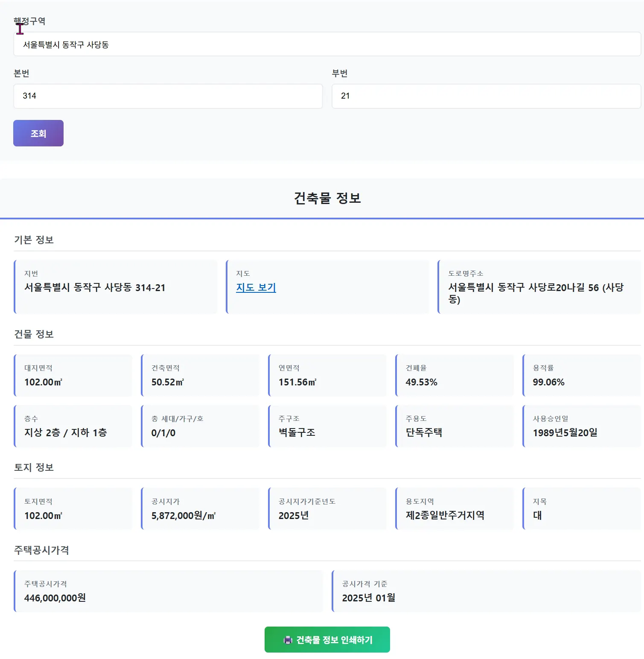The height and width of the screenshot is (659, 644).
Task: Open the 지도 보기 map link
Action: pos(256,288)
